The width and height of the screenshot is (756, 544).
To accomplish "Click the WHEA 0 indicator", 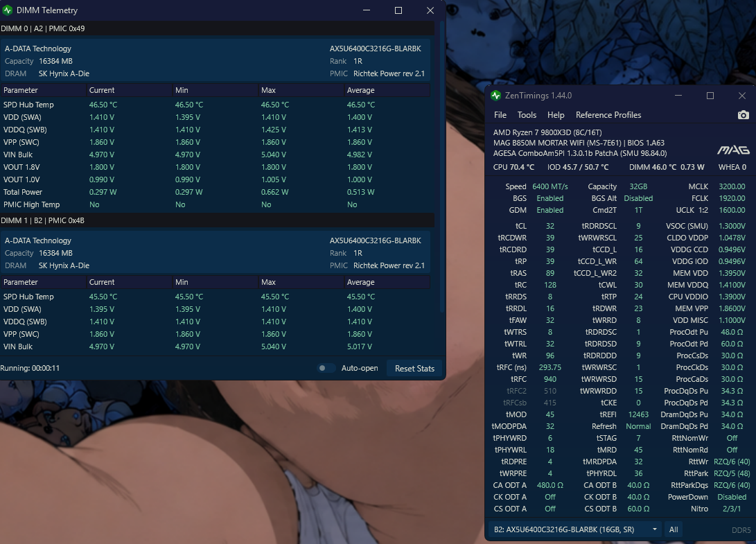I will (732, 167).
